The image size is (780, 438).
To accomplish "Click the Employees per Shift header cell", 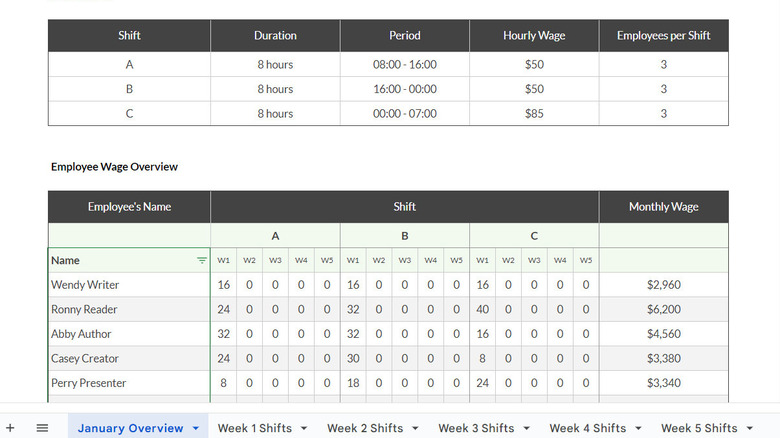I will tap(663, 36).
